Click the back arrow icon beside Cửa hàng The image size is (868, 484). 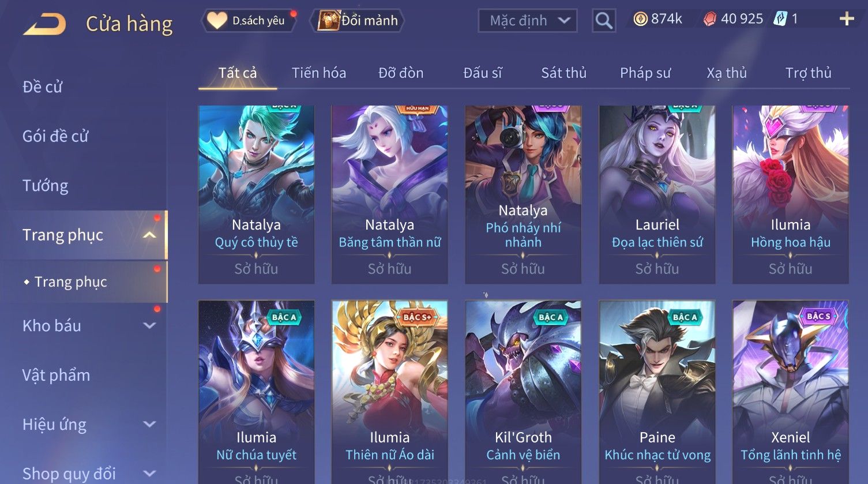coord(44,24)
